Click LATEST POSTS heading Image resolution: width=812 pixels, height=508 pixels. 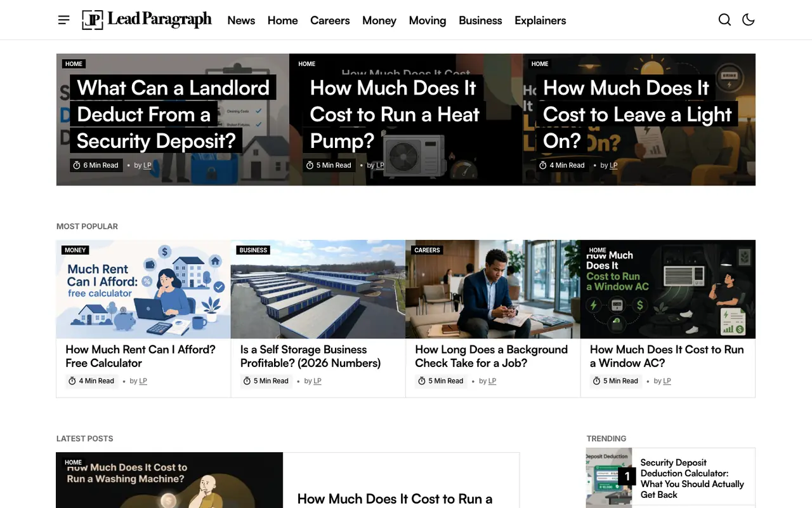tap(84, 439)
